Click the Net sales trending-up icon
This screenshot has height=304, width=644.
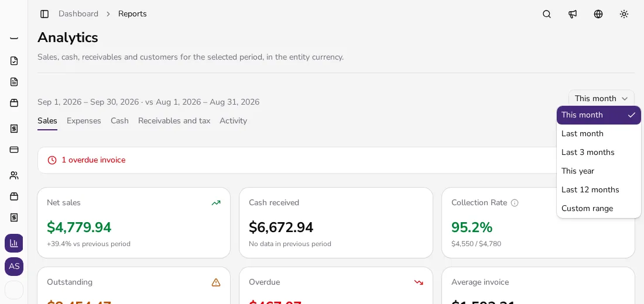[x=216, y=203]
